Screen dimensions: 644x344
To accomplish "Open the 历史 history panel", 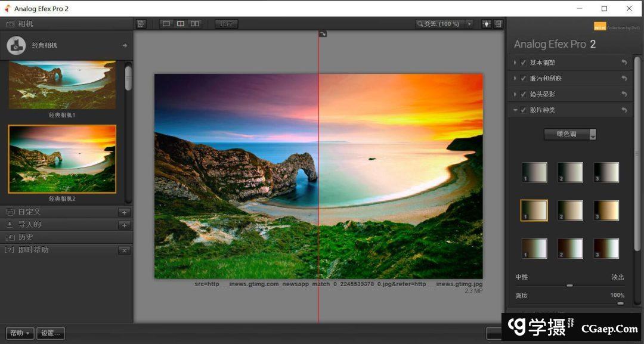I will pyautogui.click(x=26, y=237).
